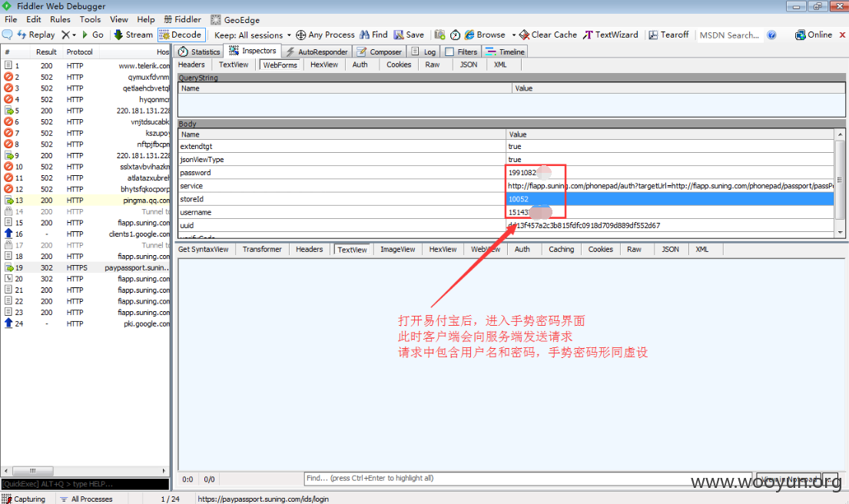Toggle the Filters tab checkbox

pos(449,52)
